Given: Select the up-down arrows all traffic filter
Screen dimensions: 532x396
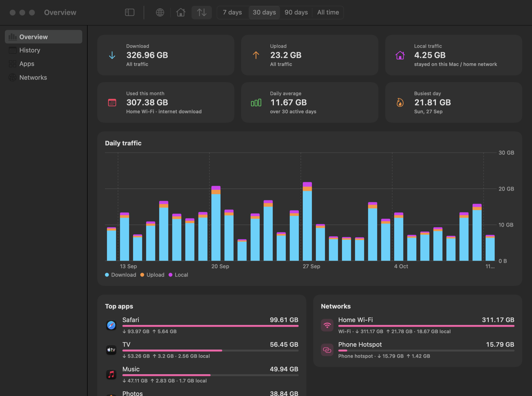Looking at the screenshot, I should pyautogui.click(x=202, y=13).
